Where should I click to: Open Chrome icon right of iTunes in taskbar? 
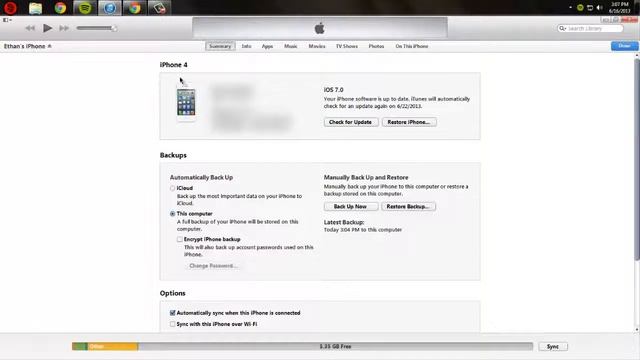tap(134, 8)
